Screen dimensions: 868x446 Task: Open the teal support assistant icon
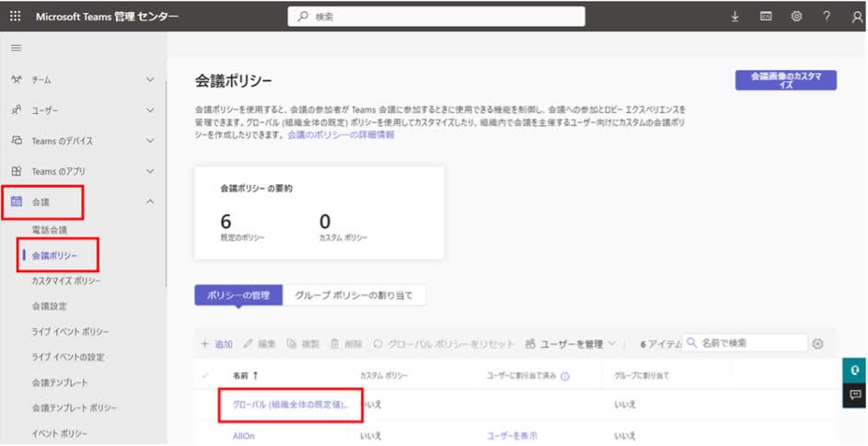855,371
